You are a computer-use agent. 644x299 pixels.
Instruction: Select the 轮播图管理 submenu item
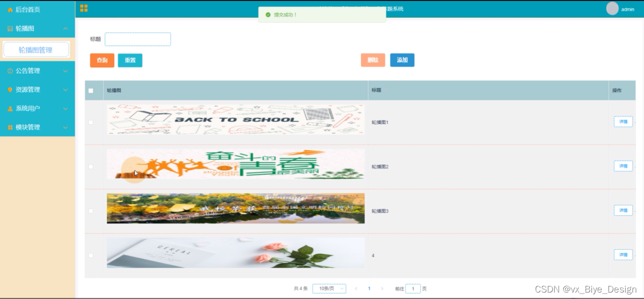36,50
